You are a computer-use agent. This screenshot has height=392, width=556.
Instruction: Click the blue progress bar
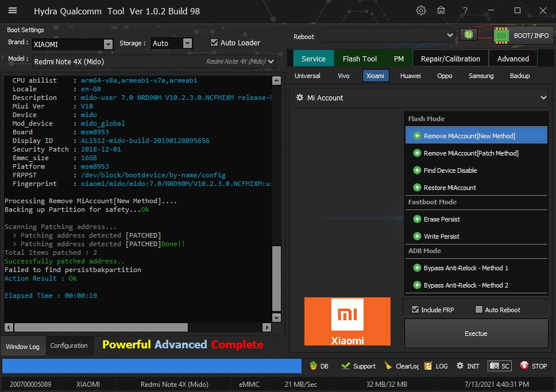pos(152,366)
